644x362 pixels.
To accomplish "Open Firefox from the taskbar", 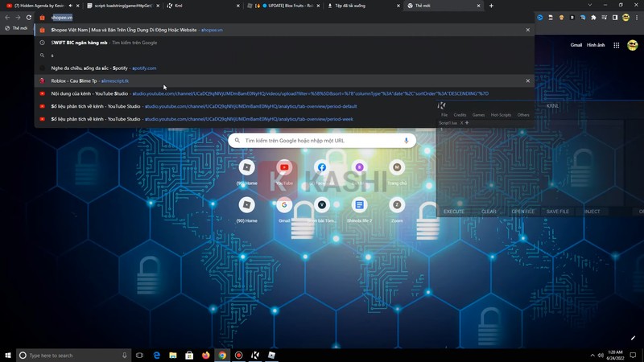I will coord(206,355).
